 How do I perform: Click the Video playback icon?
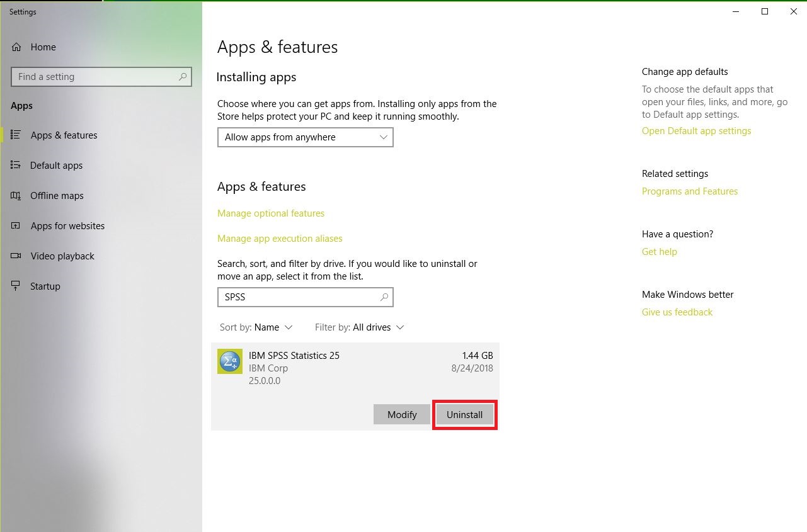tap(16, 256)
